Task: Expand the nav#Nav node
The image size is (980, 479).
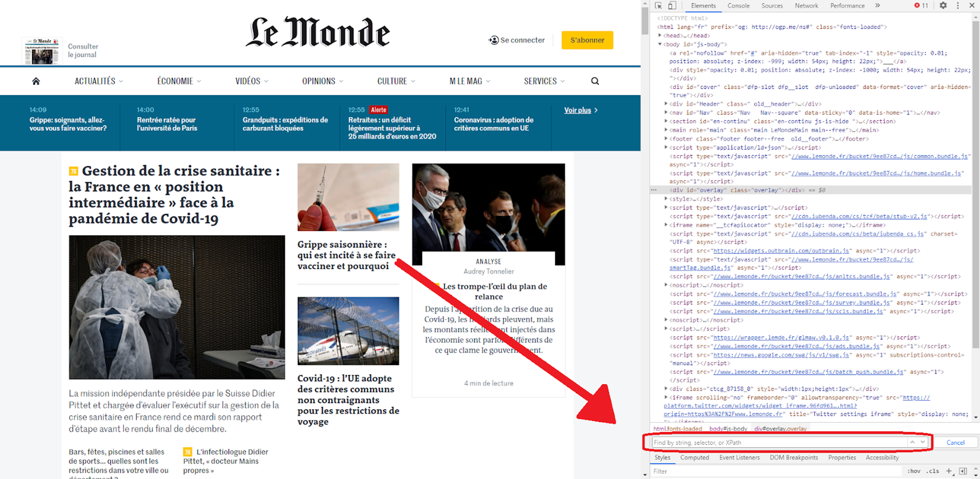Action: (x=666, y=112)
